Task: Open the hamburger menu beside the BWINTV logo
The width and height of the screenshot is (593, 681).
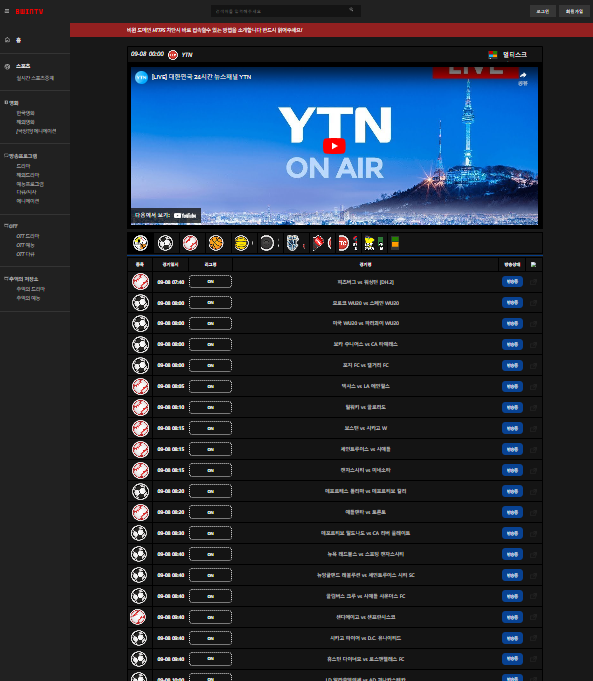Action: point(7,11)
